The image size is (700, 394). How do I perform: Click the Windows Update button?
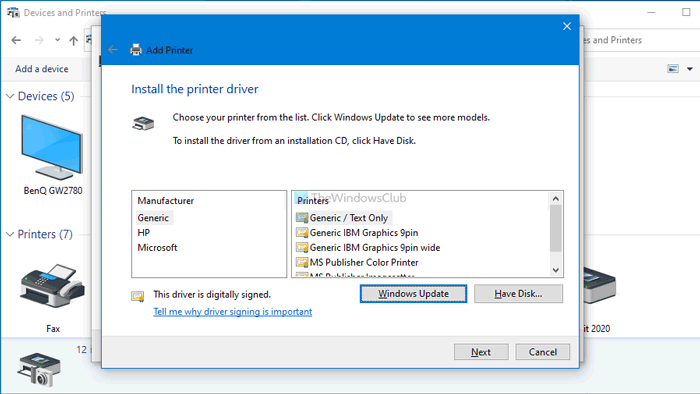tap(413, 294)
